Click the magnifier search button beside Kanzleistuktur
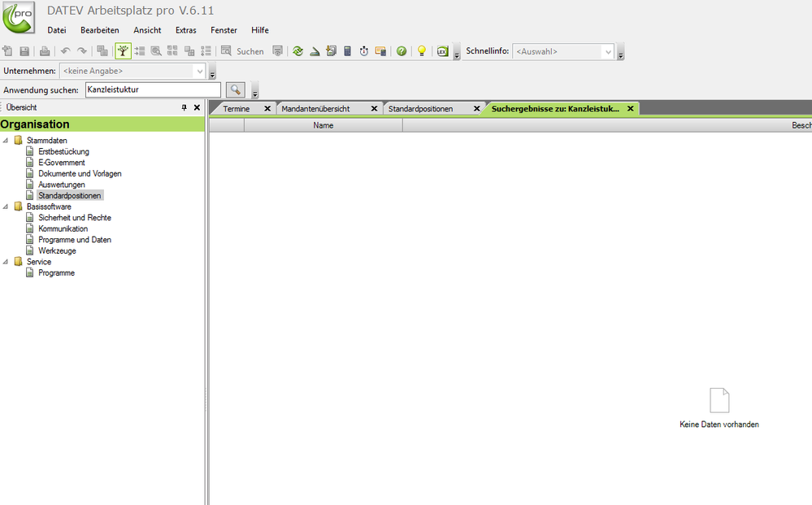This screenshot has height=505, width=812. 235,89
